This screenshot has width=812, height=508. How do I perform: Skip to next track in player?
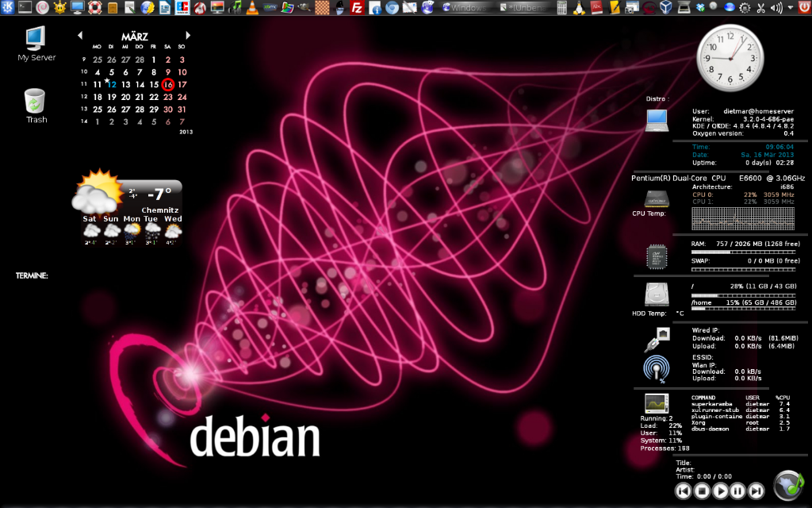(x=756, y=491)
